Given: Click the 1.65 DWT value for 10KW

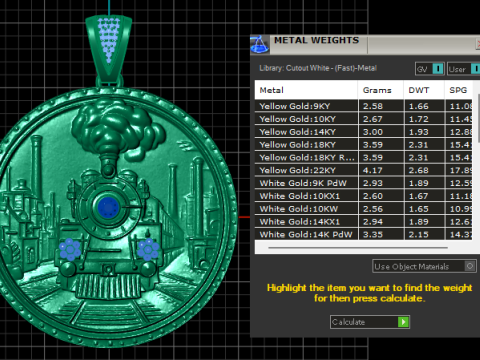Looking at the screenshot, I should pos(418,209).
